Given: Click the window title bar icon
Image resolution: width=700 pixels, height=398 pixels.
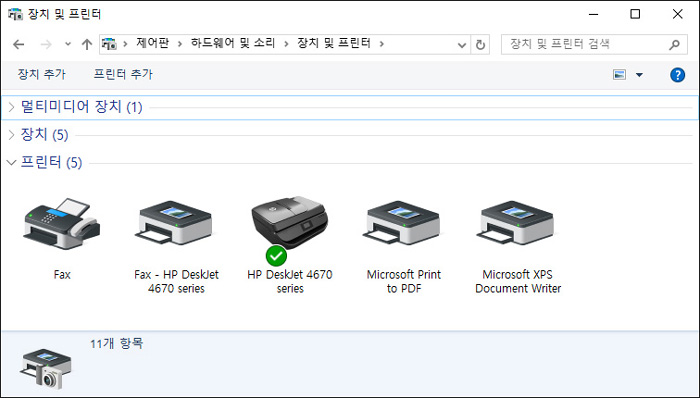Looking at the screenshot, I should point(15,14).
